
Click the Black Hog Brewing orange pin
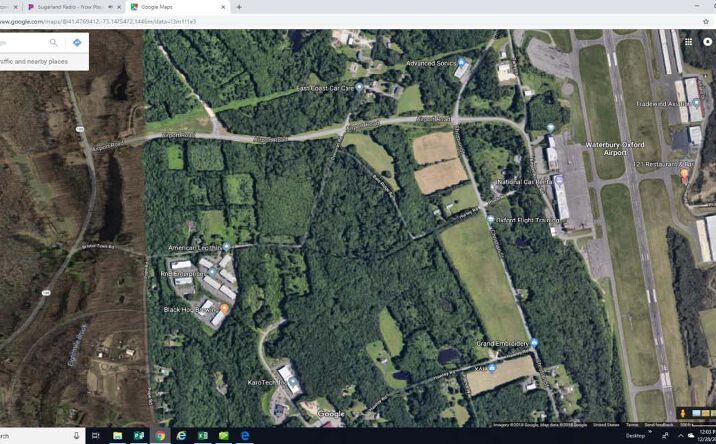224,309
